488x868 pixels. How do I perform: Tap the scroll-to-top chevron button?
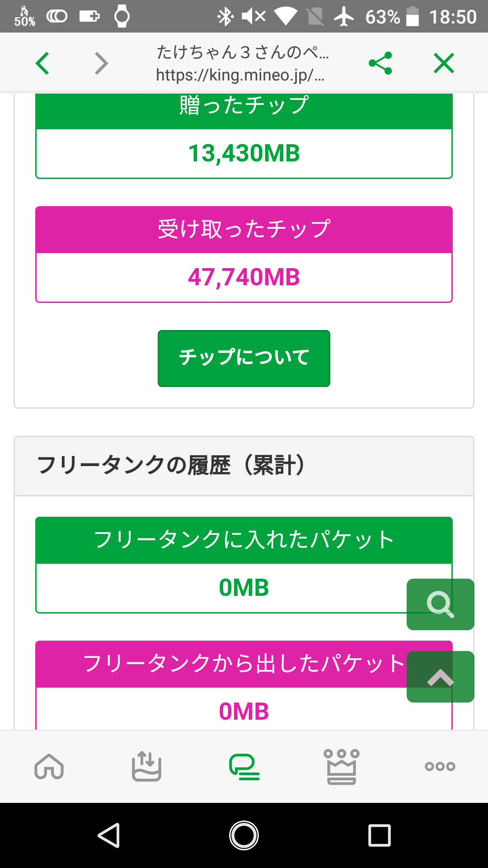tap(440, 677)
